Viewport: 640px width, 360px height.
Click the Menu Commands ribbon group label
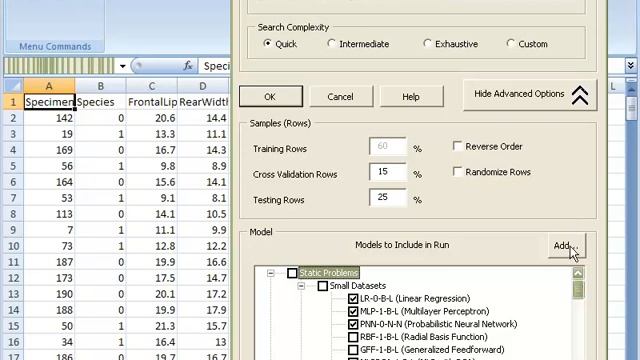pyautogui.click(x=55, y=47)
